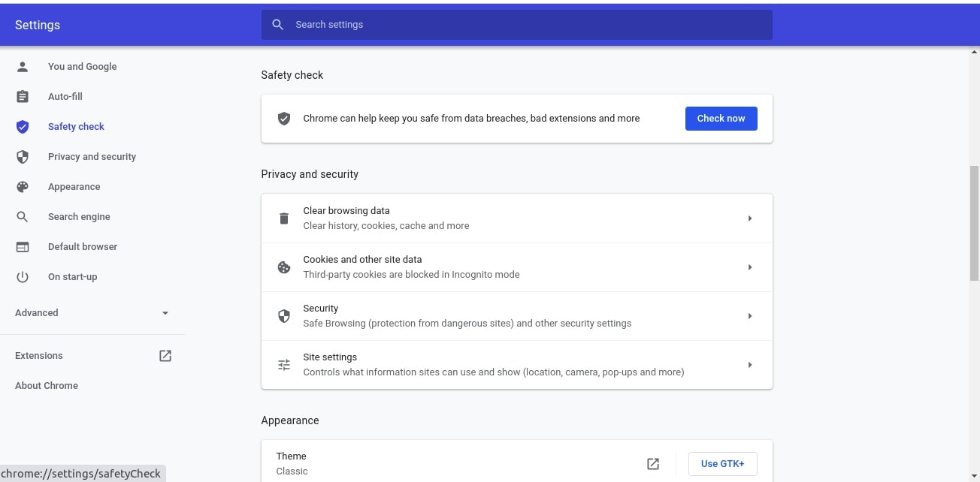Click the Use GTK+ button
The width and height of the screenshot is (980, 482).
point(722,464)
